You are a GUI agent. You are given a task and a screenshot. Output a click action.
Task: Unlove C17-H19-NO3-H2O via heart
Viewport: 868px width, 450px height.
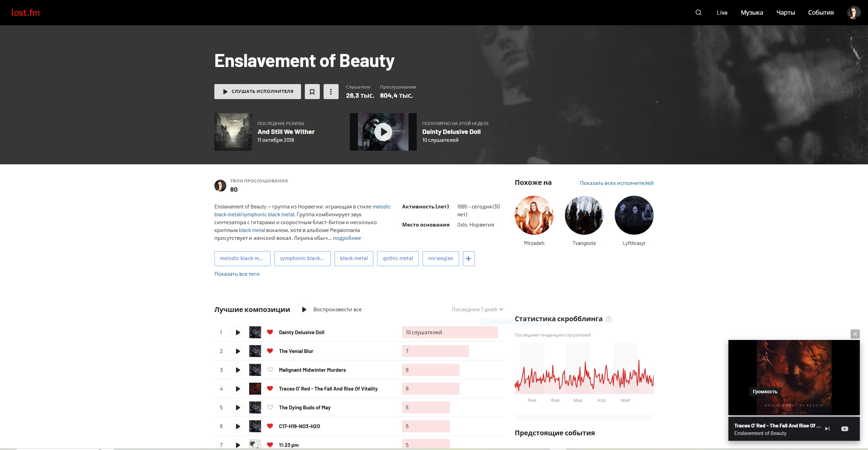[270, 426]
